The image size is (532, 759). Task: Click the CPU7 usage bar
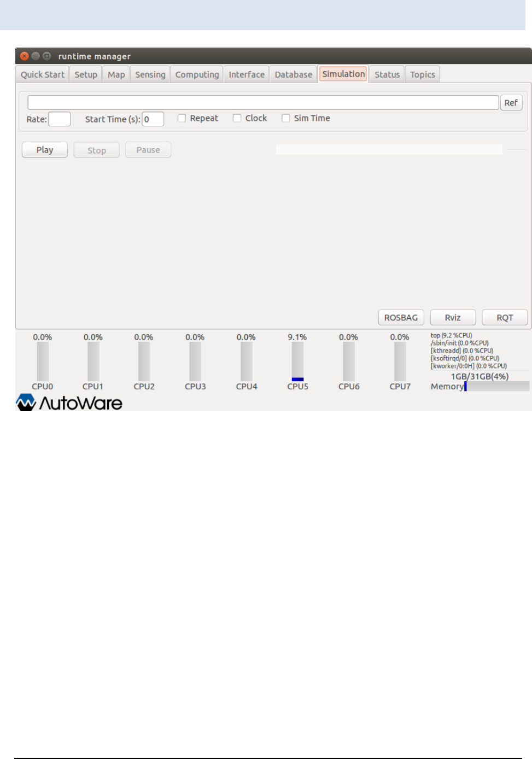pos(400,361)
